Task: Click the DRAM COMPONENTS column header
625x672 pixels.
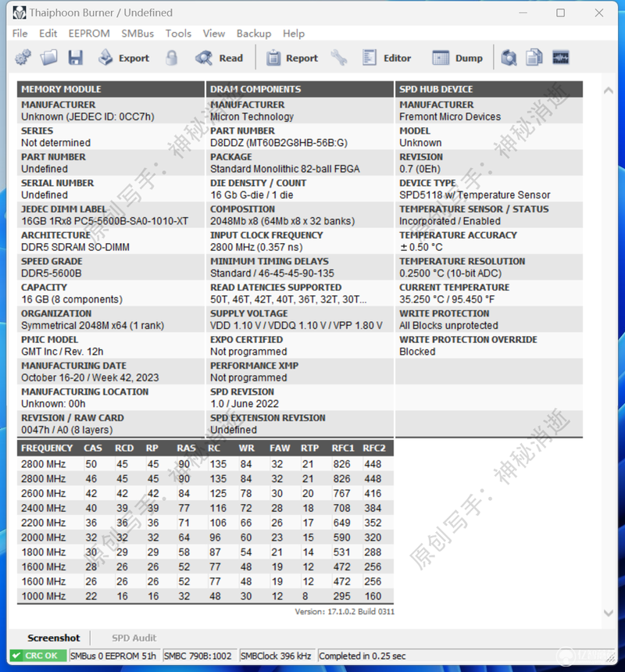Action: (x=299, y=89)
